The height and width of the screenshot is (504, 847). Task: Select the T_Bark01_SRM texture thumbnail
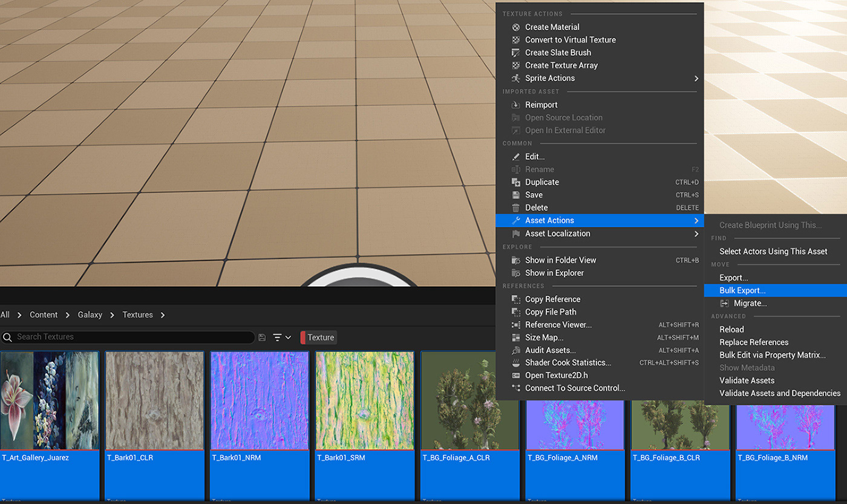tap(365, 401)
